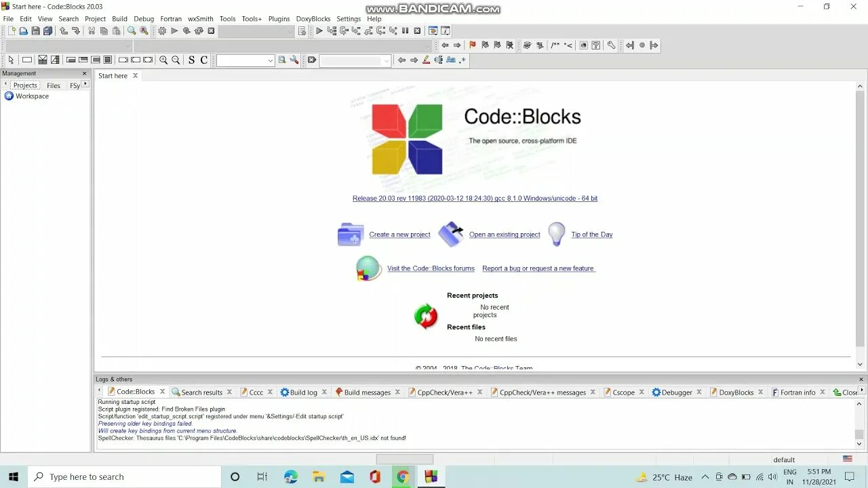The image size is (868, 488).
Task: Click the debugger Break pause icon
Action: pyautogui.click(x=405, y=30)
